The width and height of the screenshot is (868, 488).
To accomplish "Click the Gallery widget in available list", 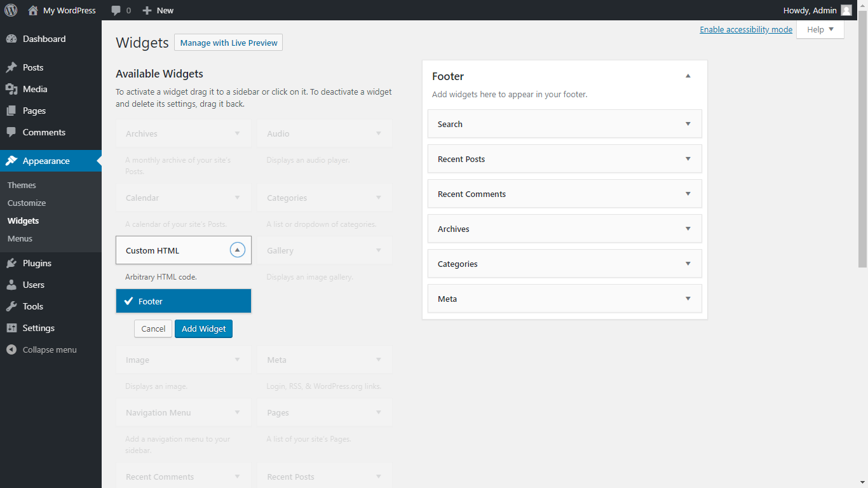I will pos(325,250).
